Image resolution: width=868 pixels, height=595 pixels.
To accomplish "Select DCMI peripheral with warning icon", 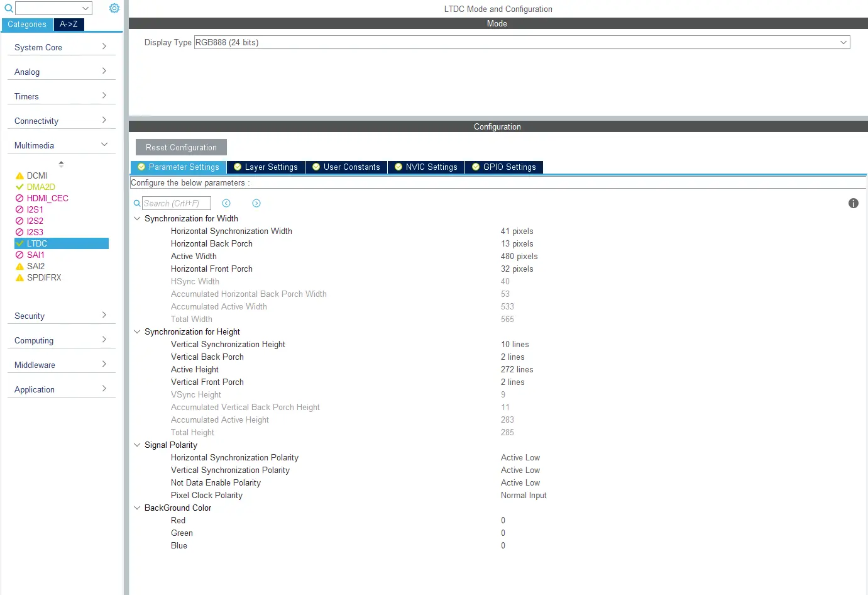I will click(x=36, y=175).
